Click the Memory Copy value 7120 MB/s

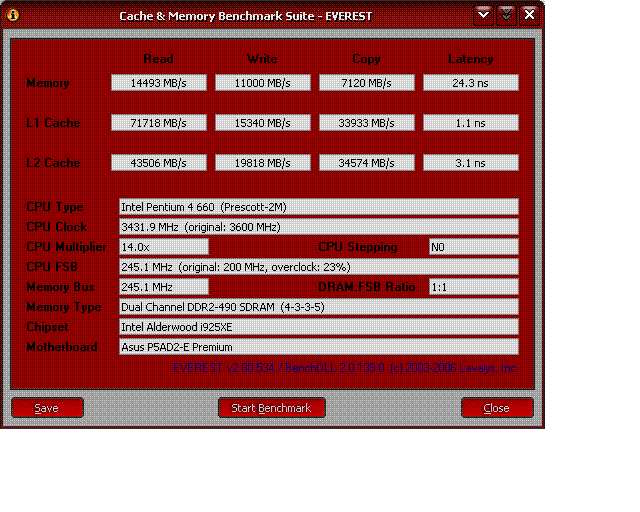coord(367,83)
